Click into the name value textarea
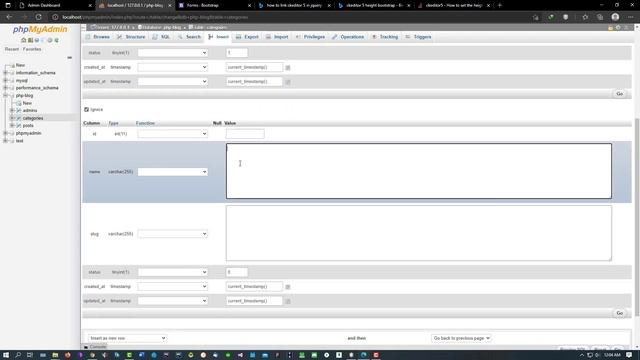This screenshot has width=640, height=360. (x=419, y=171)
